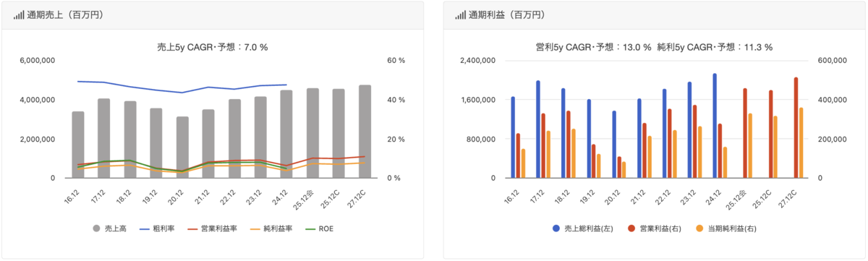Click the orange net profit bar for 19.12
The height and width of the screenshot is (261, 868).
598,166
